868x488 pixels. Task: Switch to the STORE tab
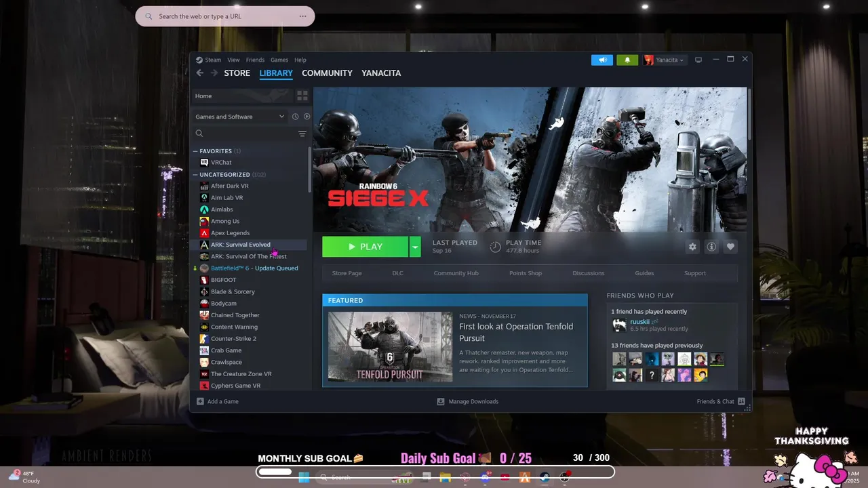pyautogui.click(x=237, y=73)
